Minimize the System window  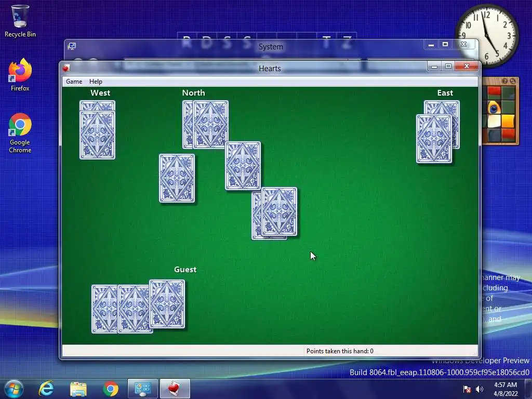tap(431, 45)
